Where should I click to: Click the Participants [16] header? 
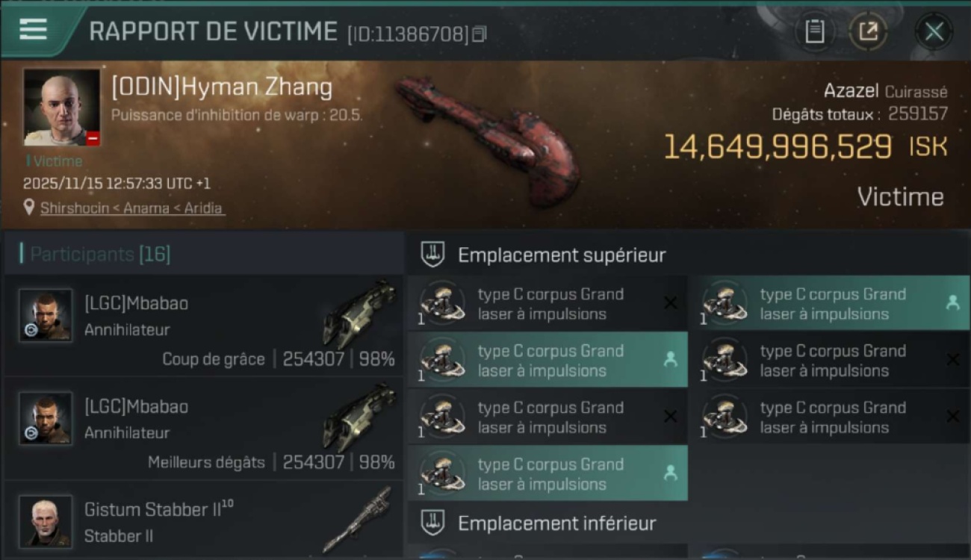[100, 254]
